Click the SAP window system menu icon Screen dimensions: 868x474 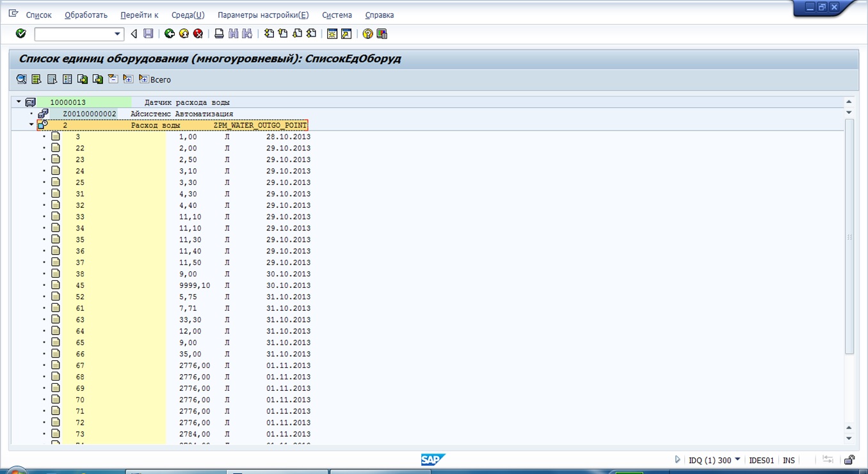pyautogui.click(x=13, y=13)
